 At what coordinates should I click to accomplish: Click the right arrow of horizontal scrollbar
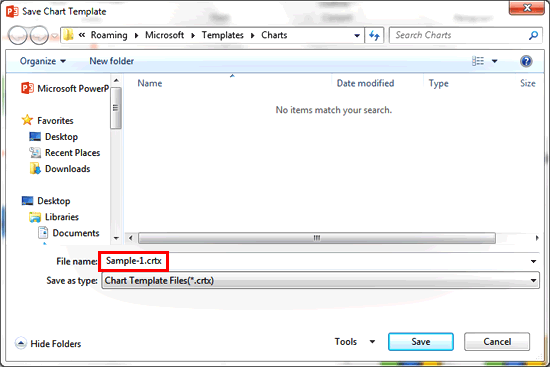tap(537, 238)
